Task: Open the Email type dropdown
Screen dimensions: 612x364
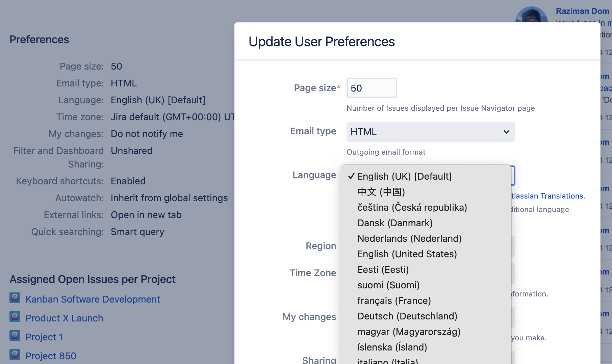Action: [431, 132]
